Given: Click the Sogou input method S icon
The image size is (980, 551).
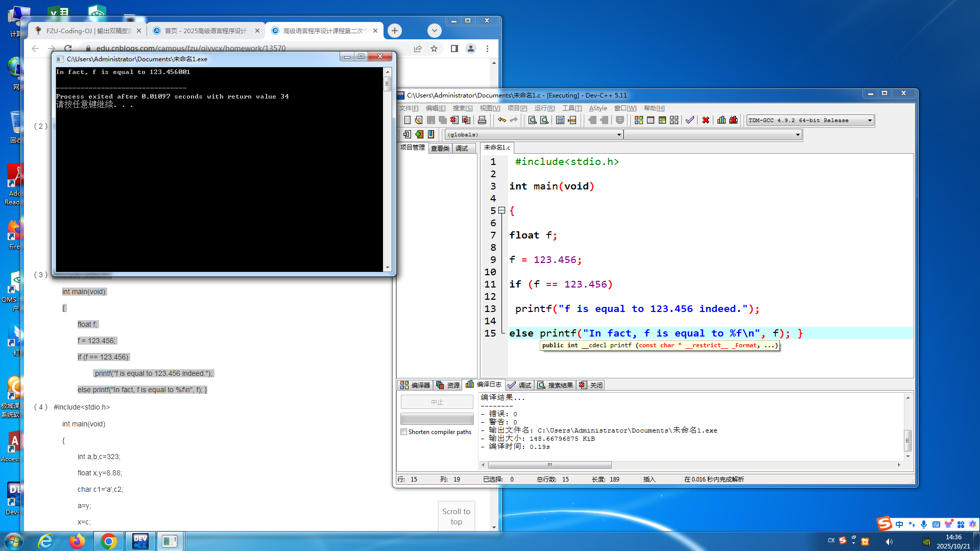Looking at the screenshot, I should tap(884, 523).
